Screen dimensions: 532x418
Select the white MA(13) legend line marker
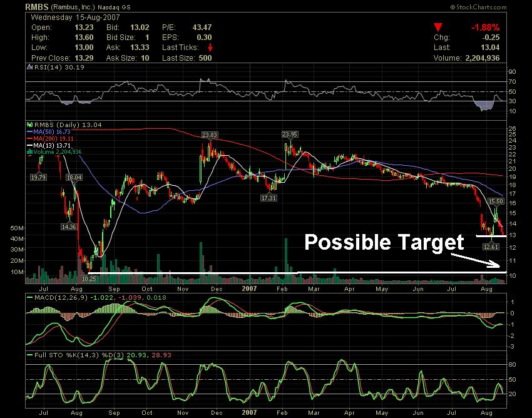pos(30,146)
